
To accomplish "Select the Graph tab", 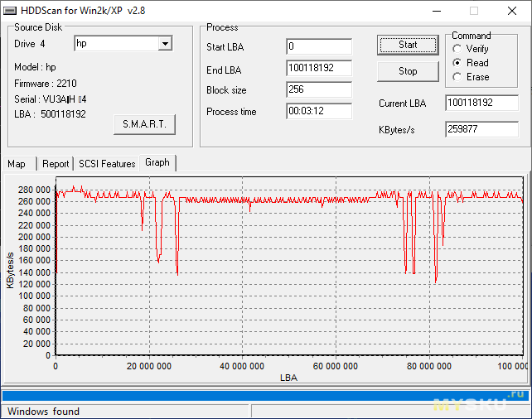I will point(157,163).
